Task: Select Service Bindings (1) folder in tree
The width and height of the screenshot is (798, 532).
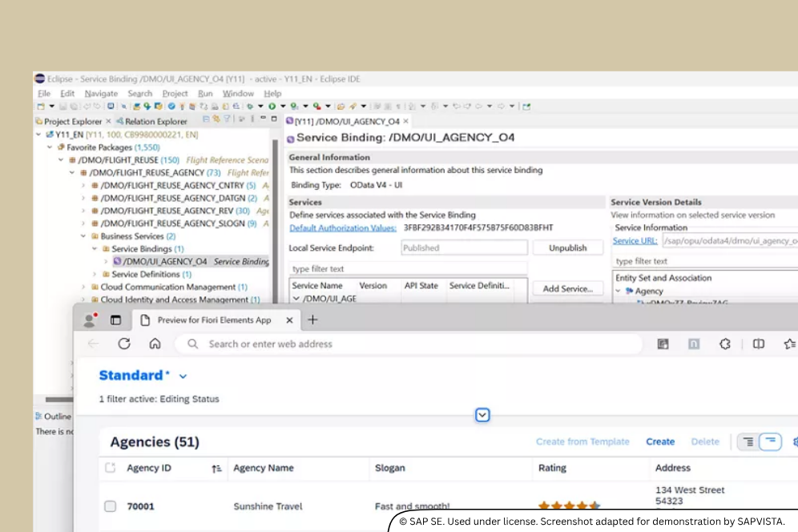Action: (147, 249)
